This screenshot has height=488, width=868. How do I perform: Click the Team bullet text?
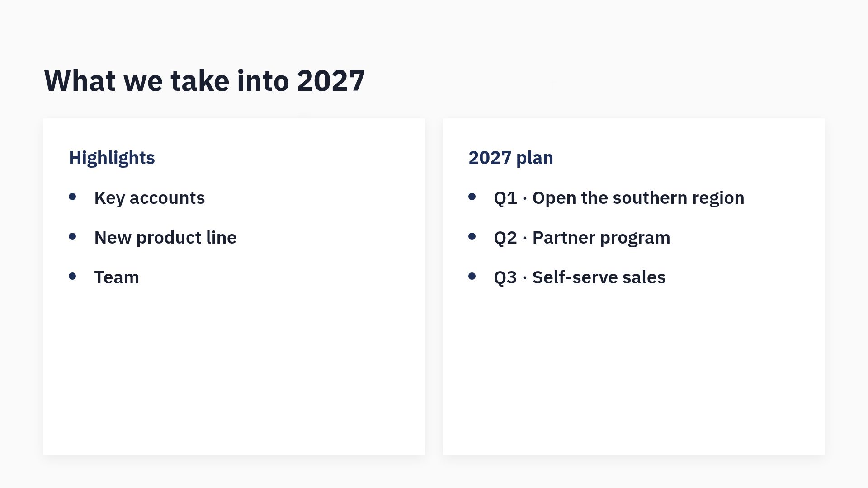(x=117, y=277)
